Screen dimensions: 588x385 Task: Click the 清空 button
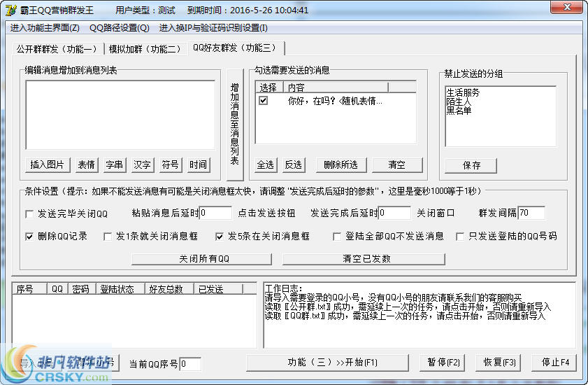pos(397,165)
